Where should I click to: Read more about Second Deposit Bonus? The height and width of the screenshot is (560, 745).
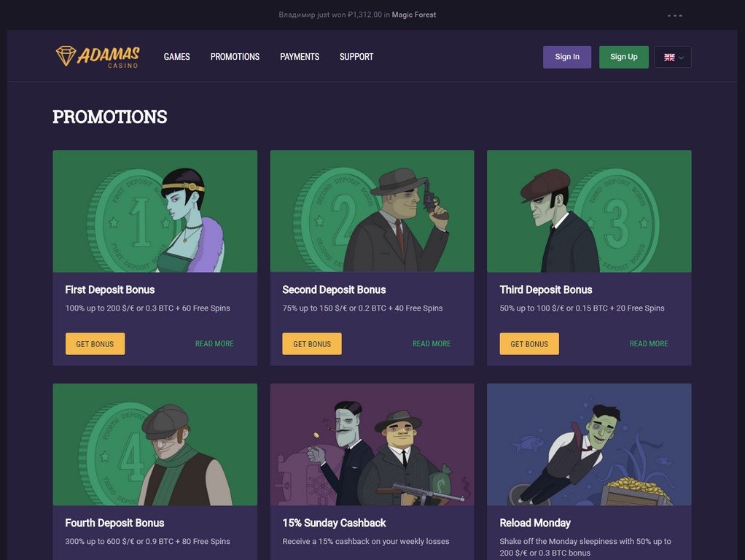[432, 343]
